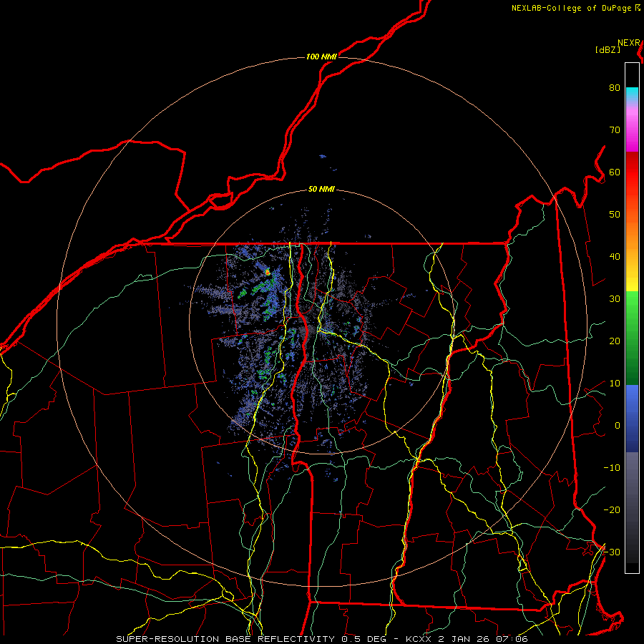Click the 20 value on dBZ scale
644x644 pixels.
(615, 341)
